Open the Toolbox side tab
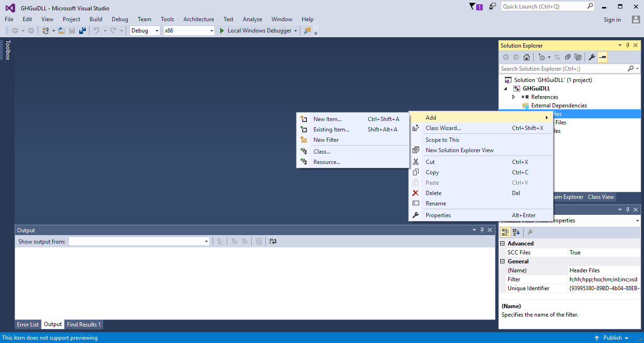 [8, 50]
